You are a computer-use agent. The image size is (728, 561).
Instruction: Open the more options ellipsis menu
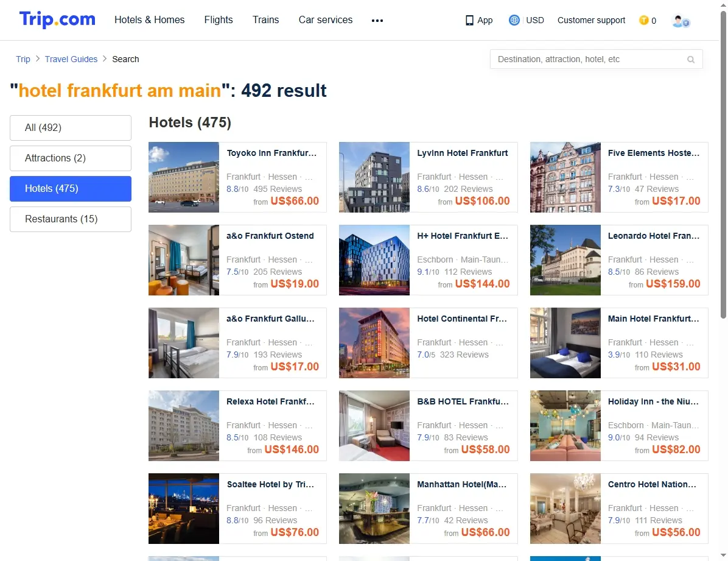[377, 21]
